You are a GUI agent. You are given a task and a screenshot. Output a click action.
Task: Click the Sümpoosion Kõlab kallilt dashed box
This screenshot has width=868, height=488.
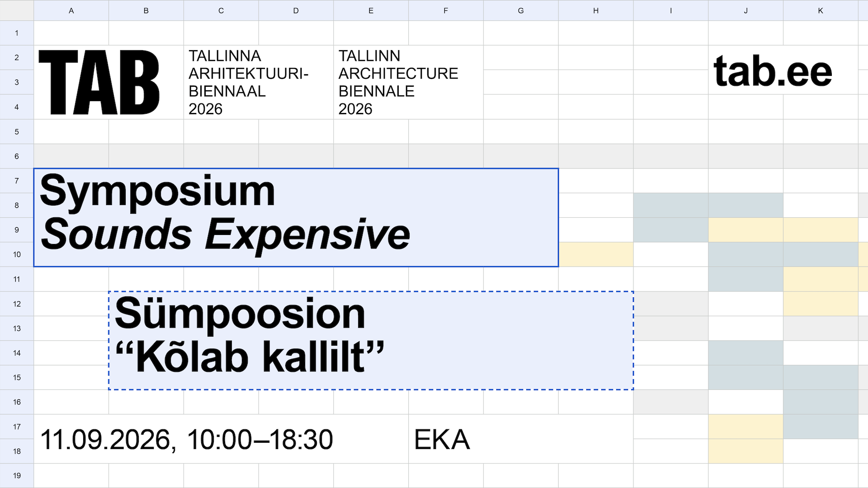click(371, 340)
